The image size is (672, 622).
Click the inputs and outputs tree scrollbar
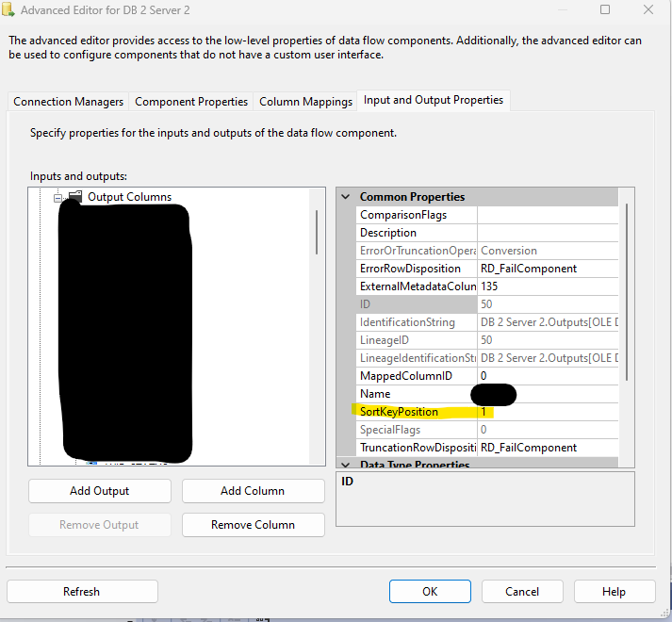point(317,232)
